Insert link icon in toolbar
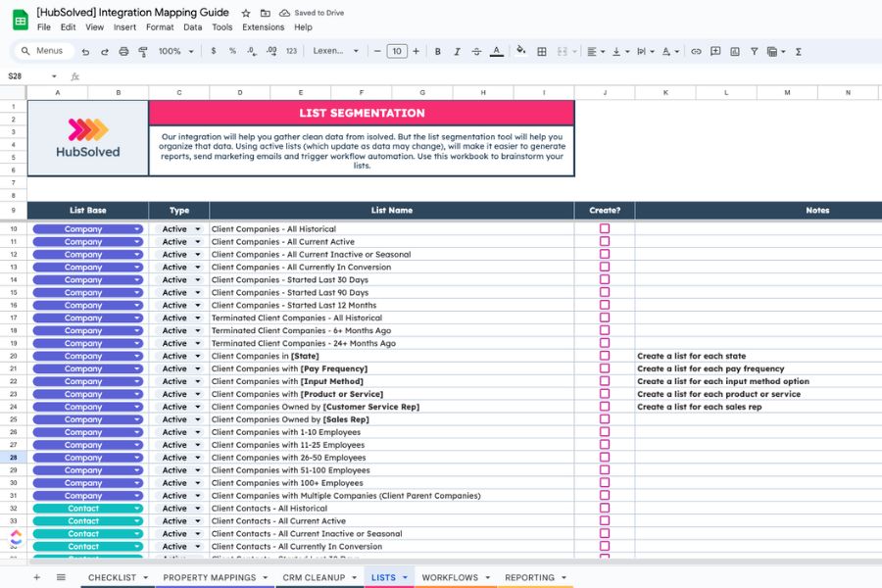 tap(696, 51)
